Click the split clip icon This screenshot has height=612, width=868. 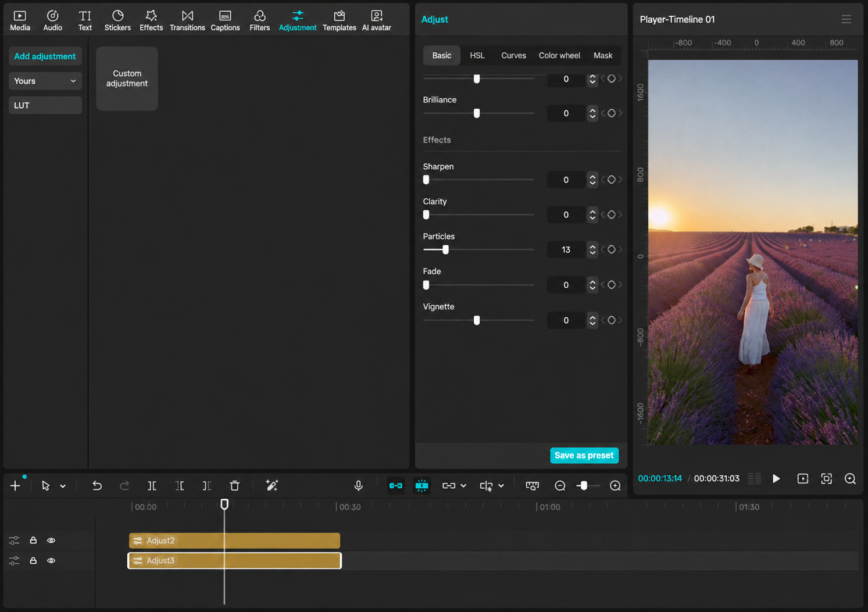click(152, 485)
